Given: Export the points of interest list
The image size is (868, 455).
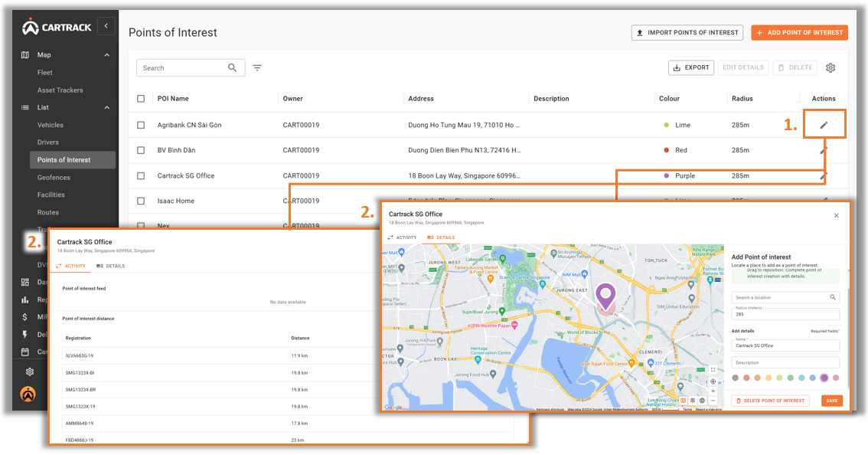Looking at the screenshot, I should (691, 67).
